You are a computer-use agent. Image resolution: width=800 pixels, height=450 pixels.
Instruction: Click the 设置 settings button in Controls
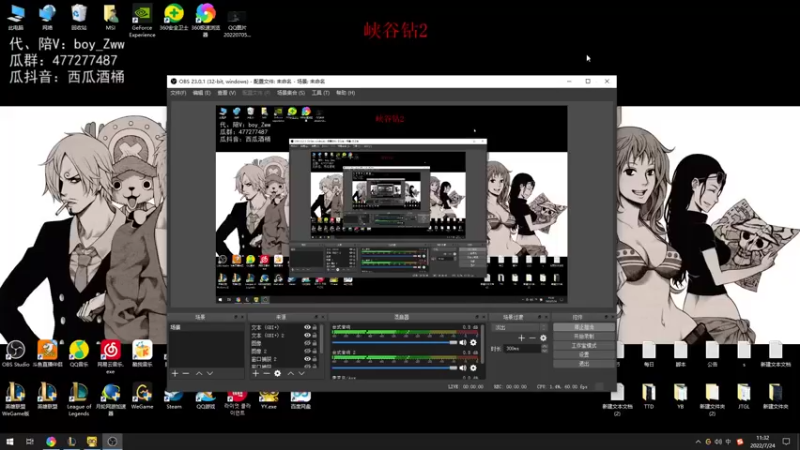coord(584,355)
